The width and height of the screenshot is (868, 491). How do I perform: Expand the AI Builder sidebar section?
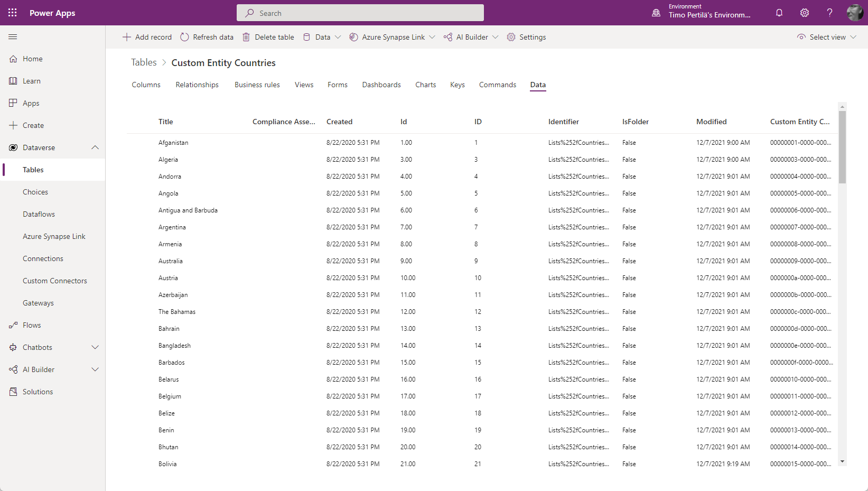95,369
